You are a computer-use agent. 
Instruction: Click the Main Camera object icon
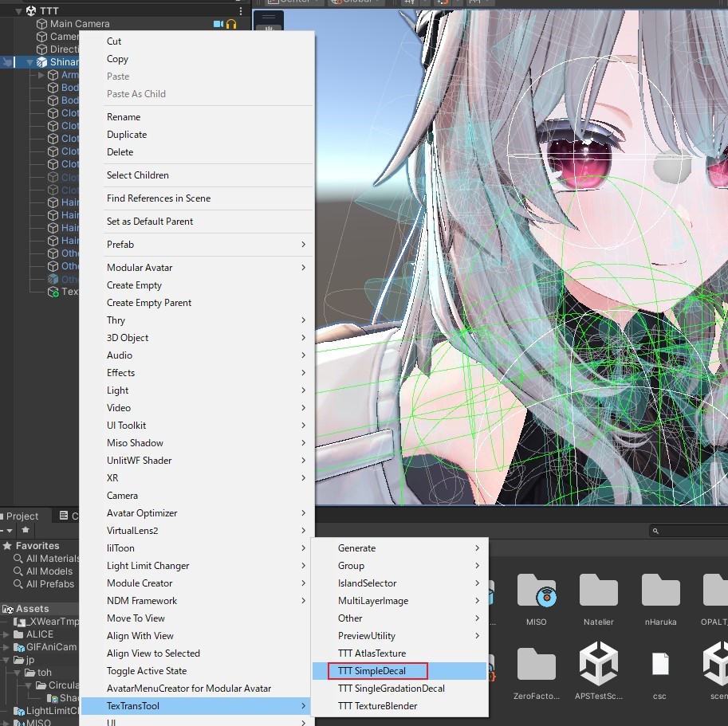click(x=41, y=24)
